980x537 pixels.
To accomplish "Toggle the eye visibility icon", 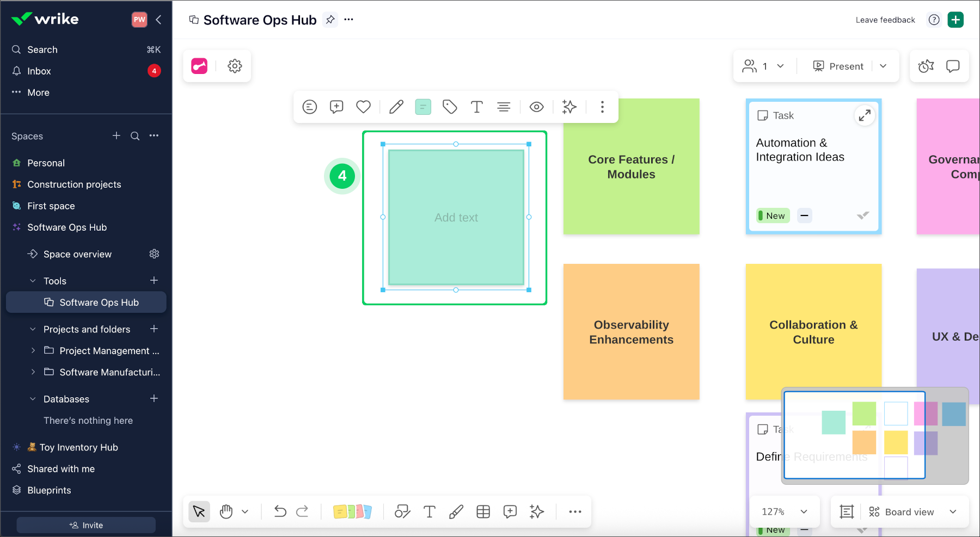I will (x=536, y=107).
